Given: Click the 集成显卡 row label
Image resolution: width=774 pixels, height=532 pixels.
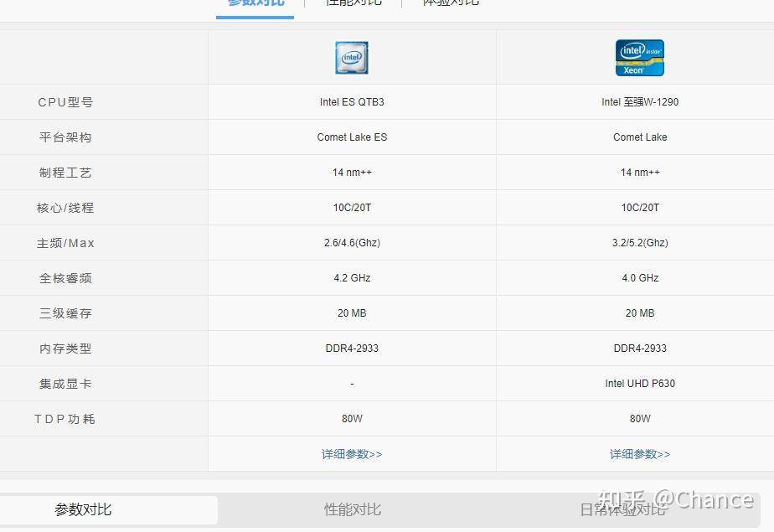Looking at the screenshot, I should (x=65, y=384).
